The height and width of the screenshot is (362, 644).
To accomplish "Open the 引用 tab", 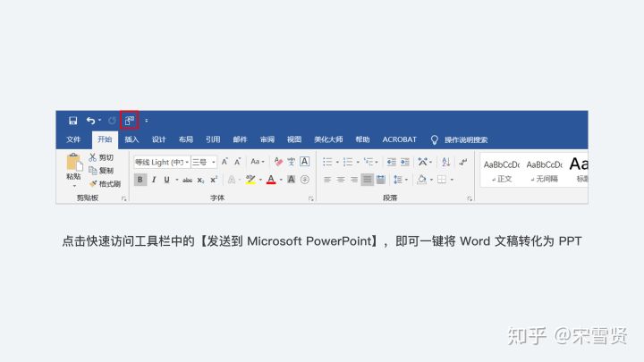I will click(x=213, y=139).
